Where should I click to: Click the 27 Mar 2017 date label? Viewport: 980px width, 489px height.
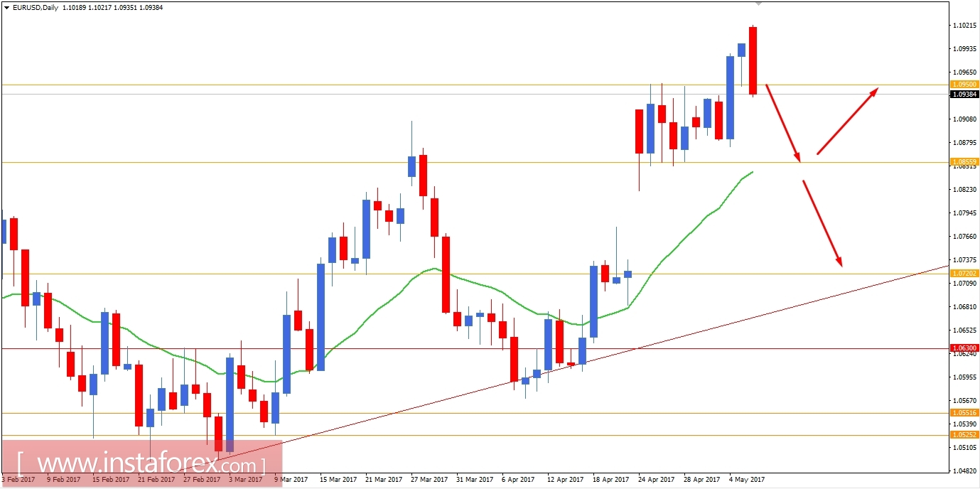pyautogui.click(x=431, y=480)
